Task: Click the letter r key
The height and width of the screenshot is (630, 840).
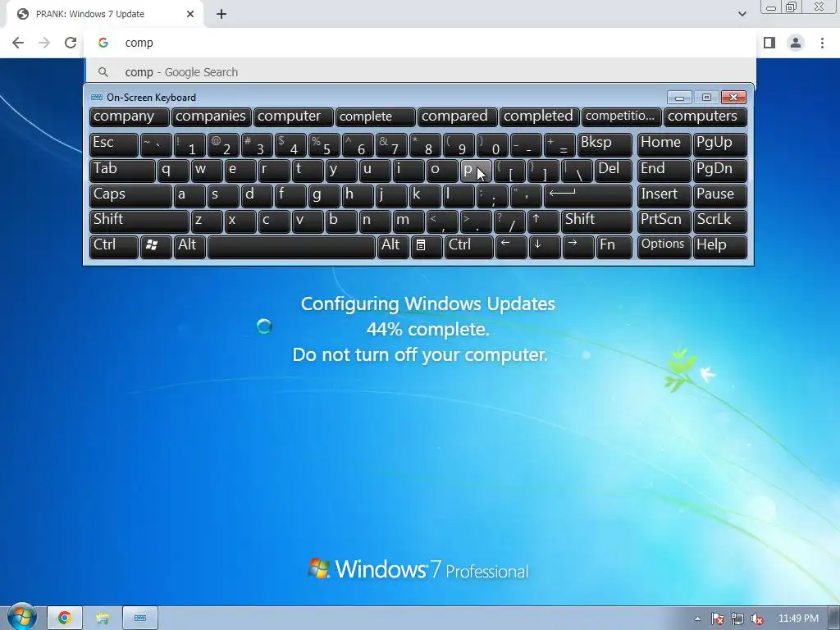Action: tap(274, 171)
